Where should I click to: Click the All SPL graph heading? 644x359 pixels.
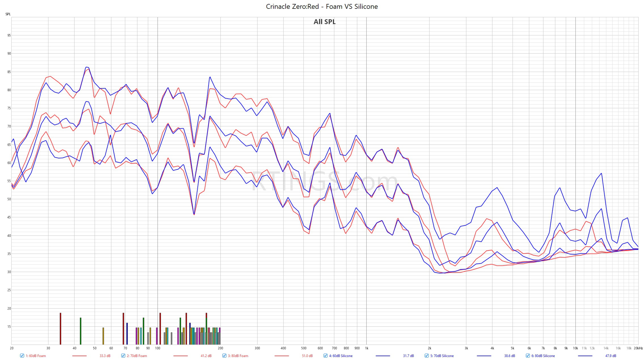click(x=325, y=22)
